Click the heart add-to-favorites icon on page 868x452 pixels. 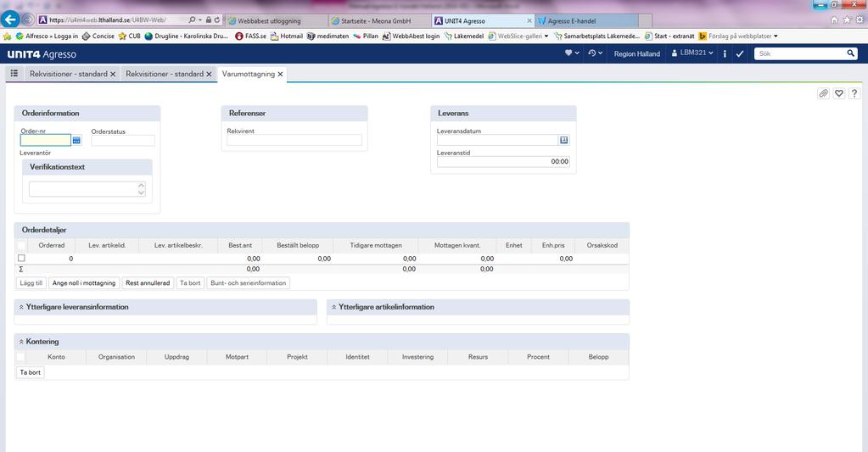point(839,93)
